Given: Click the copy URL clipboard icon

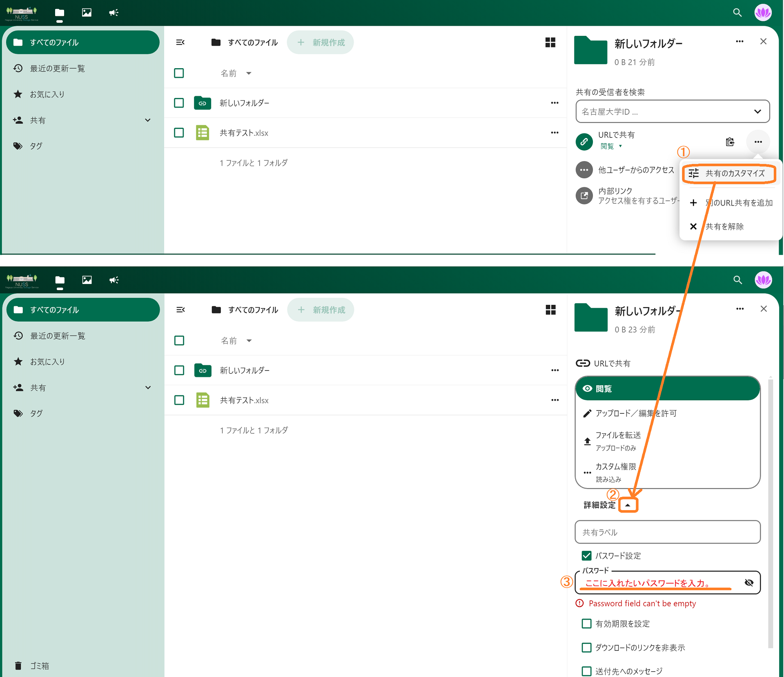Looking at the screenshot, I should point(730,142).
